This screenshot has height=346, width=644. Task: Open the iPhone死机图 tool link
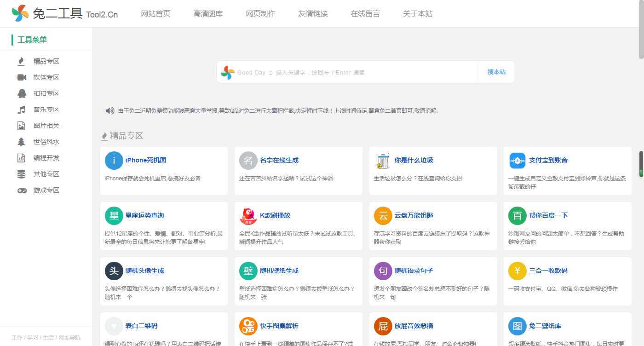146,160
